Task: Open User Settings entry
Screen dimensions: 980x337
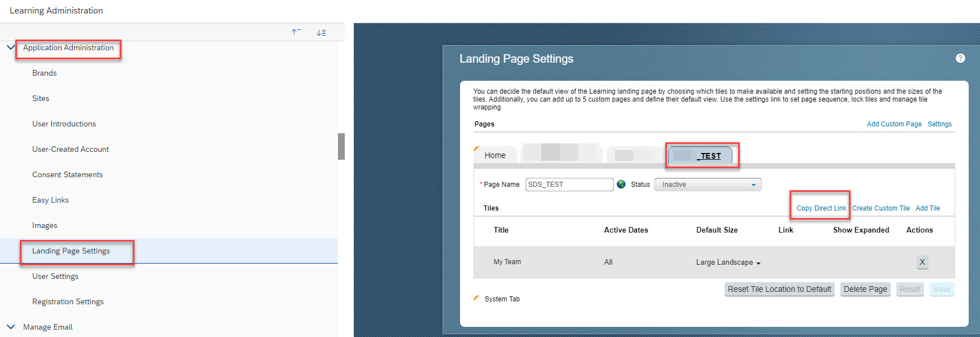Action: (x=55, y=276)
